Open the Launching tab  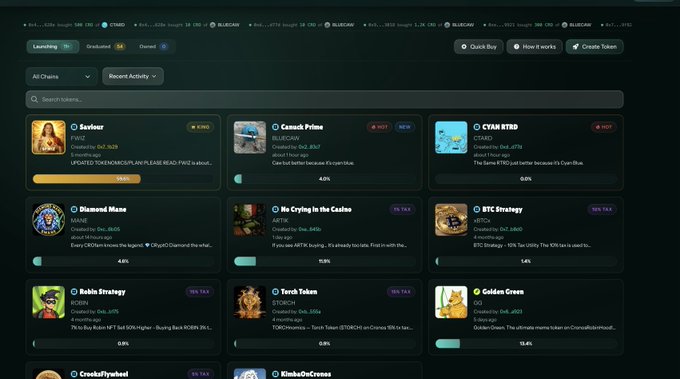[x=52, y=46]
